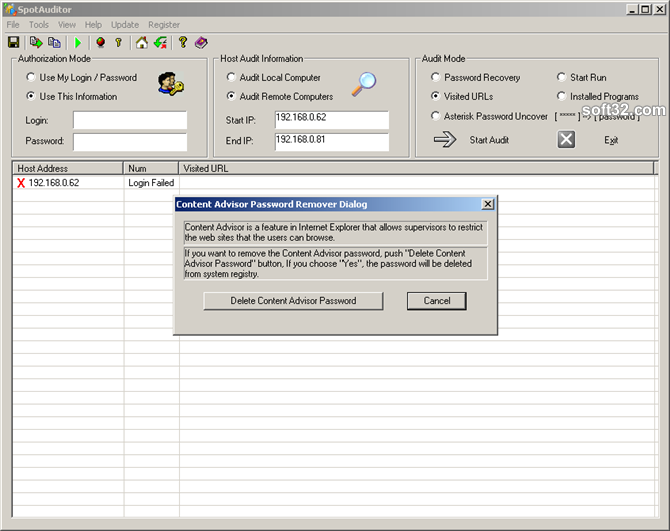This screenshot has height=531, width=670.
Task: Open the Tools menu
Action: tap(39, 25)
